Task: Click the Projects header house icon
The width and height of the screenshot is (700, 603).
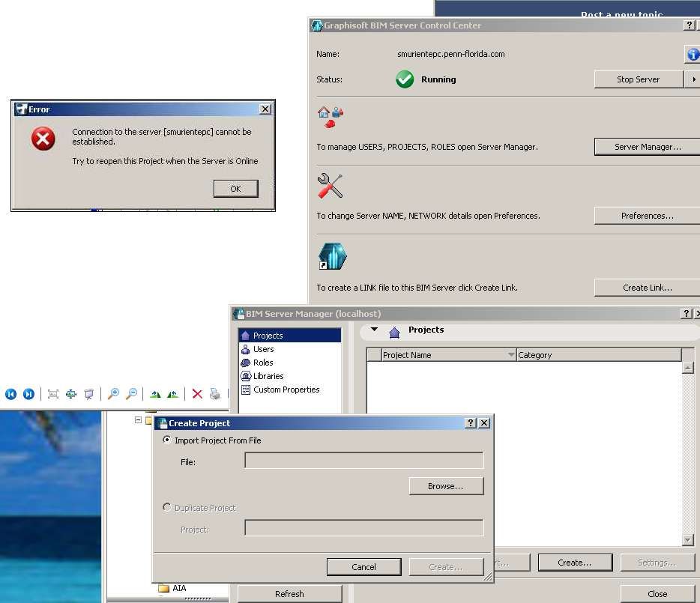Action: point(394,332)
